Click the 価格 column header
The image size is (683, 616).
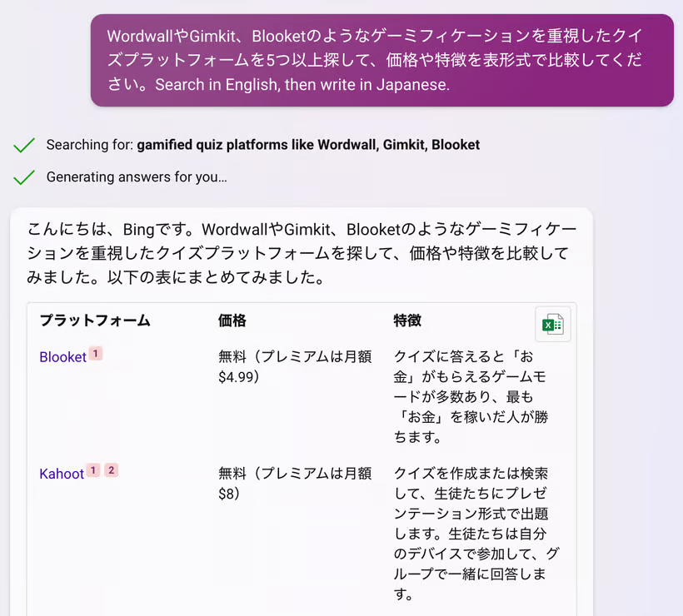pyautogui.click(x=232, y=320)
